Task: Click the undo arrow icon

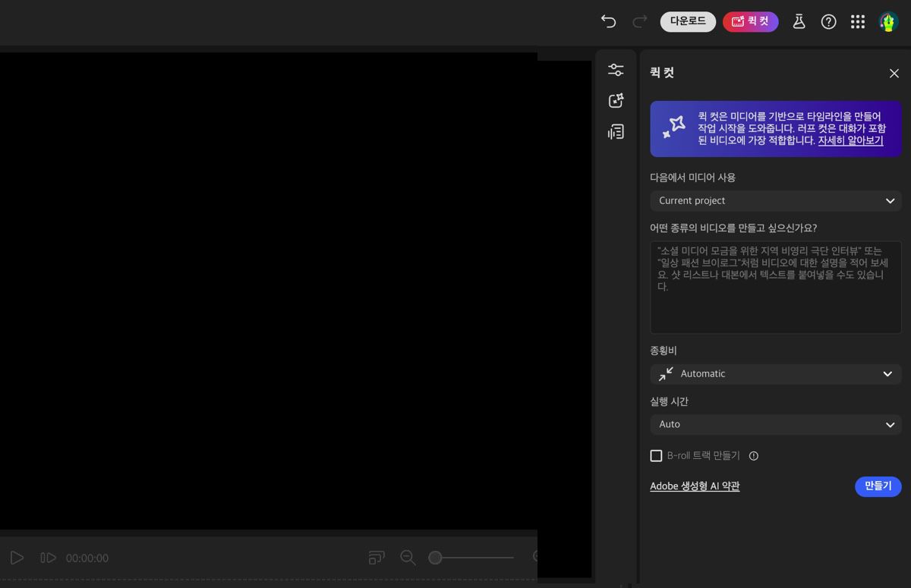Action: (x=608, y=21)
